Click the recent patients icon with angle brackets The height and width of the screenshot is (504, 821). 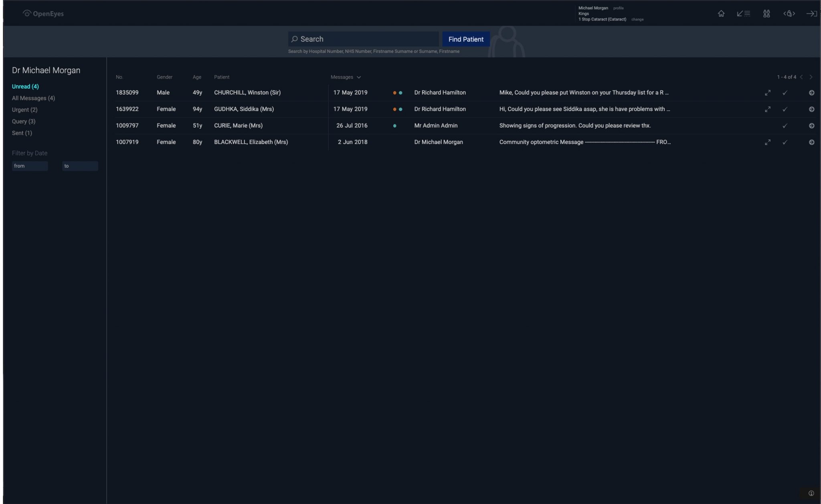tap(789, 14)
